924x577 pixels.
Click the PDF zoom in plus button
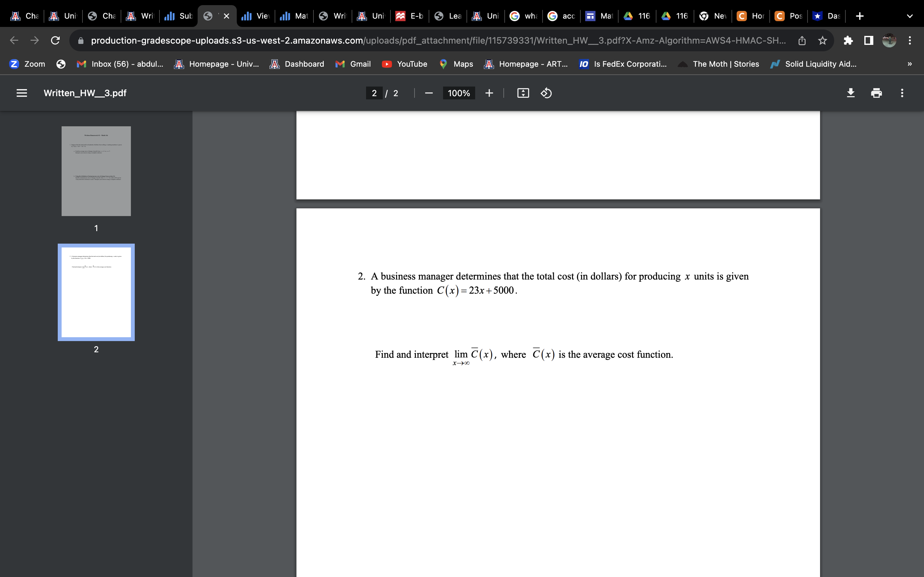pos(489,93)
